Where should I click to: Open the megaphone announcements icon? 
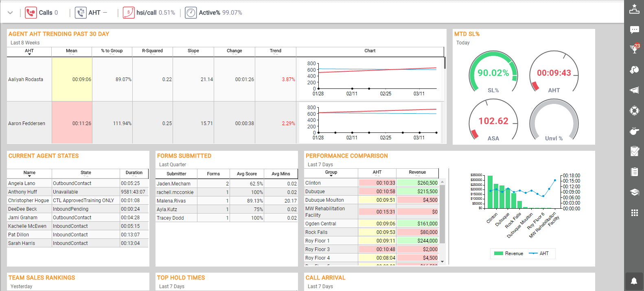634,90
